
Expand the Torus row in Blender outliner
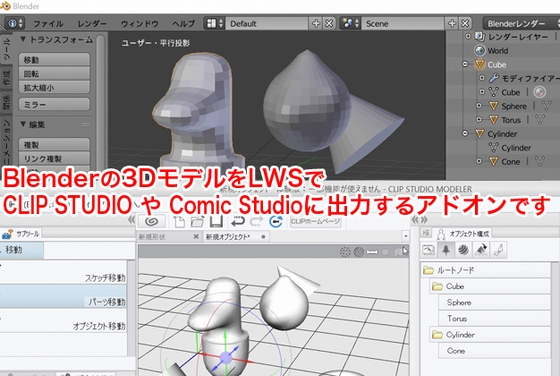tap(479, 120)
